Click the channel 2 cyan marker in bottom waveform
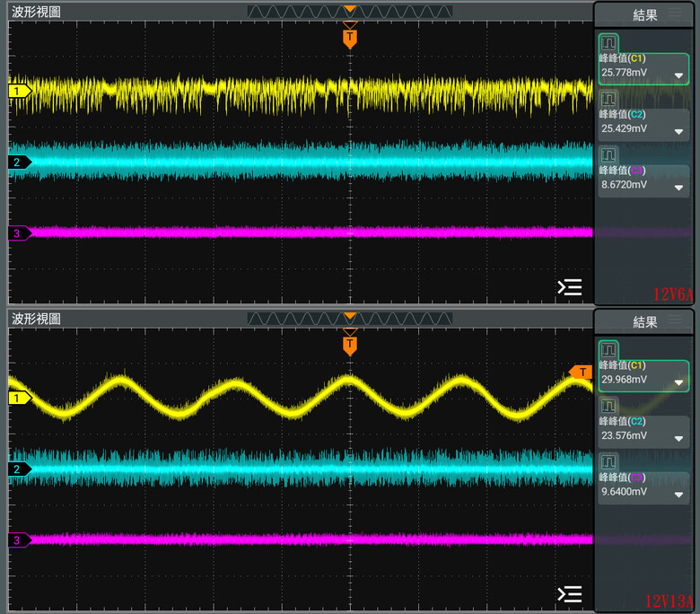This screenshot has width=700, height=614. (19, 469)
